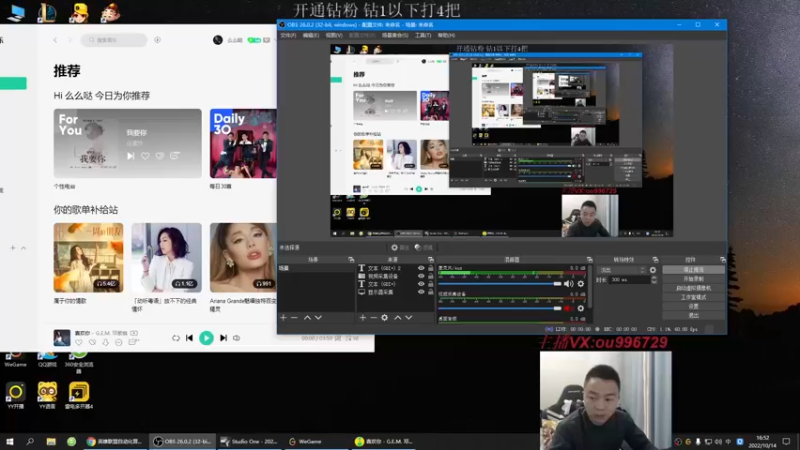800x450 pixels.
Task: Skip to previous track in music player
Action: [189, 338]
